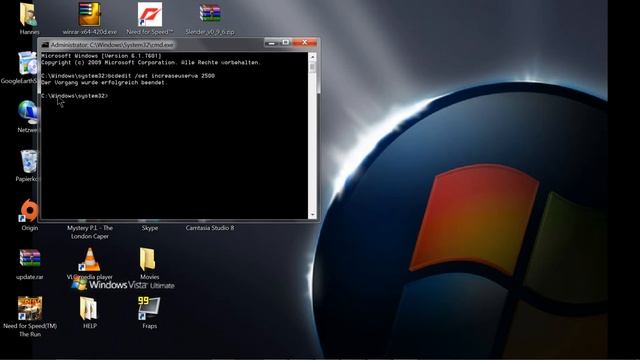
Task: Select Need for Speed The Run icon
Action: click(x=30, y=308)
